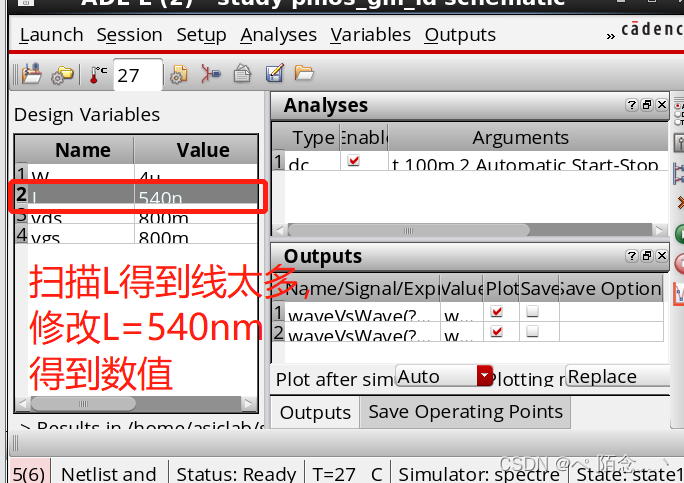Toggle Plot checkbox for first waveVsWave output

click(x=497, y=311)
